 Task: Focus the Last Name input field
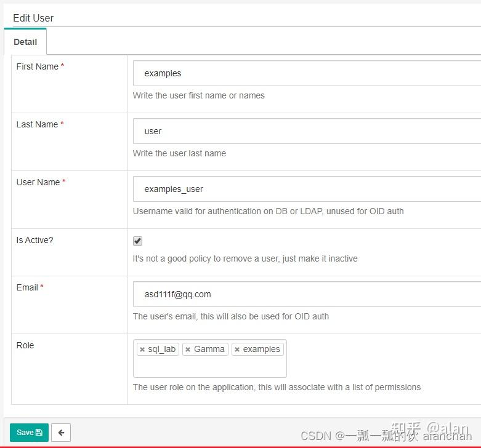(307, 131)
